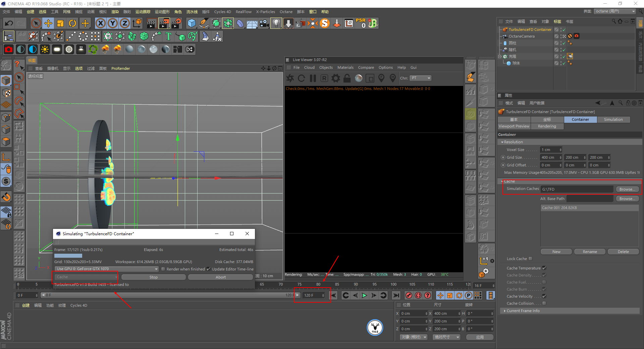
Task: Click the Simulation Caches path field
Action: point(577,189)
